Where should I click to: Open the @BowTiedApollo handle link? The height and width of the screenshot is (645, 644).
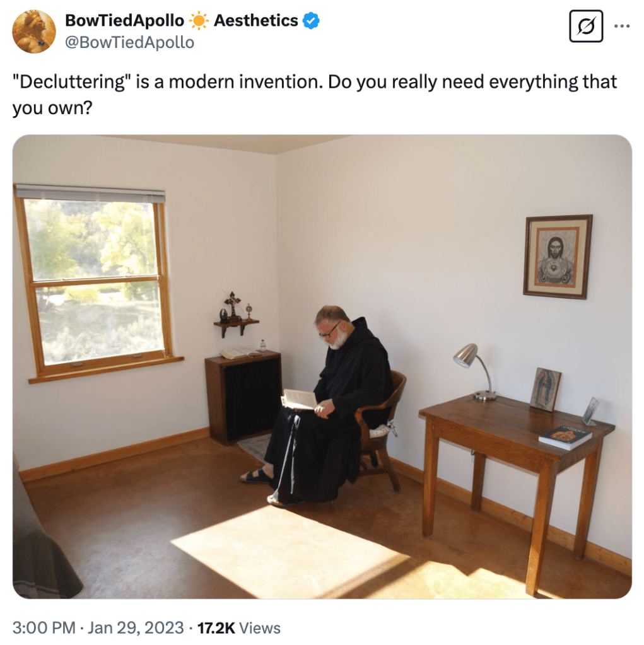click(x=130, y=42)
